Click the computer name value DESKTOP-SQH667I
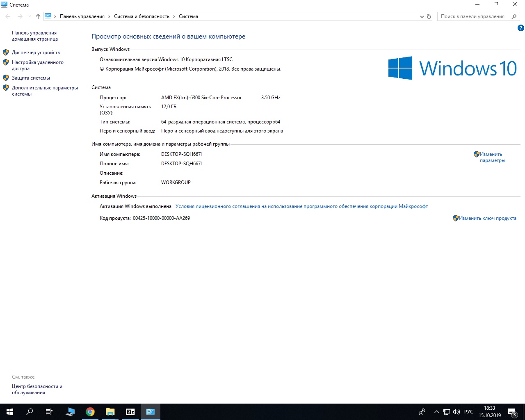 [181, 154]
